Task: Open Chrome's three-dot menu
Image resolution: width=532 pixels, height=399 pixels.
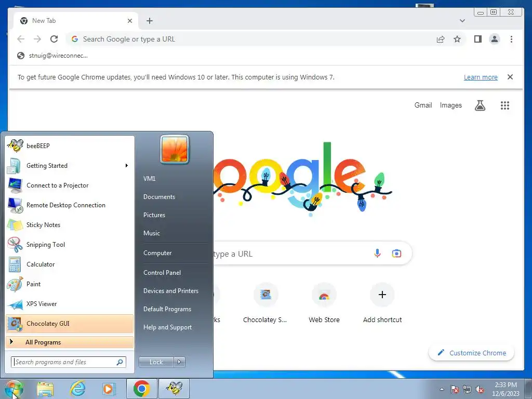Action: [511, 39]
